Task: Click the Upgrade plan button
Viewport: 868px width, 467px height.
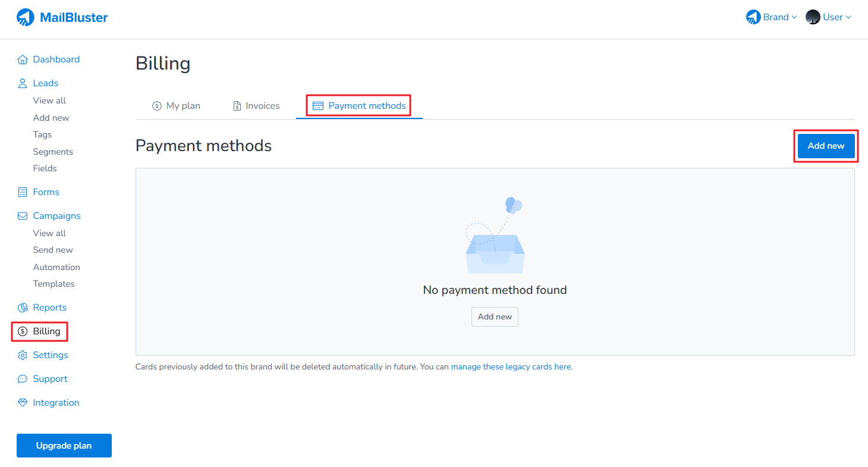Action: pyautogui.click(x=64, y=446)
